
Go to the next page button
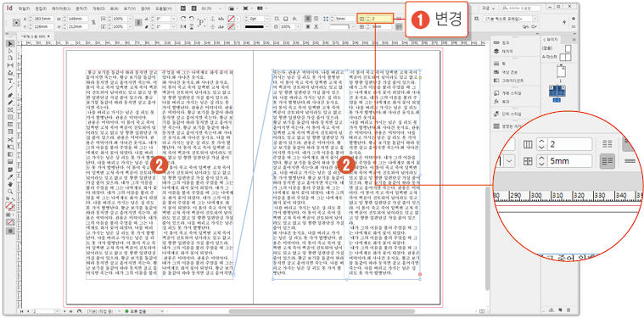coord(64,311)
